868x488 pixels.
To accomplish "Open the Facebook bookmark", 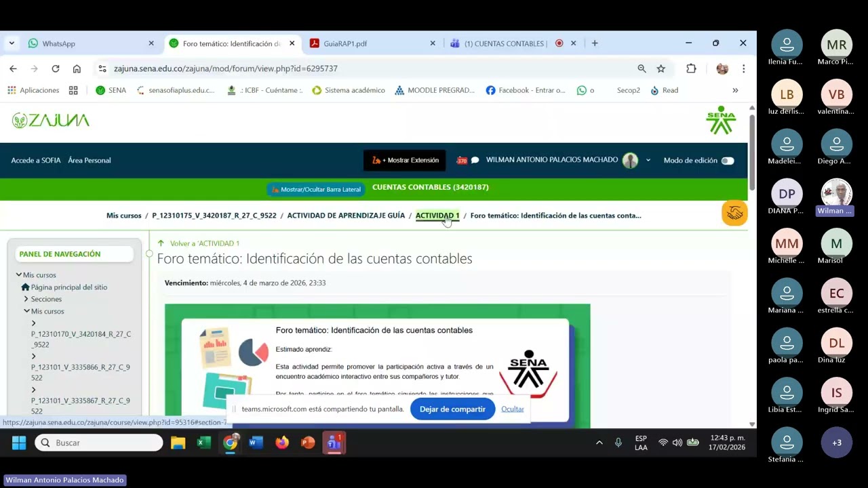I will [x=526, y=90].
